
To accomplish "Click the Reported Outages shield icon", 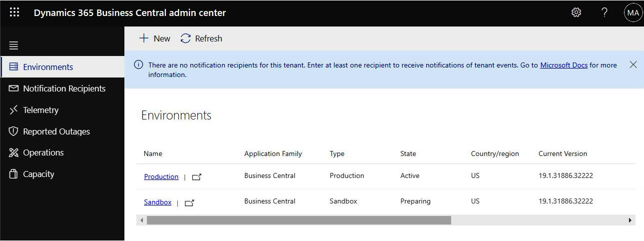I will (x=13, y=131).
